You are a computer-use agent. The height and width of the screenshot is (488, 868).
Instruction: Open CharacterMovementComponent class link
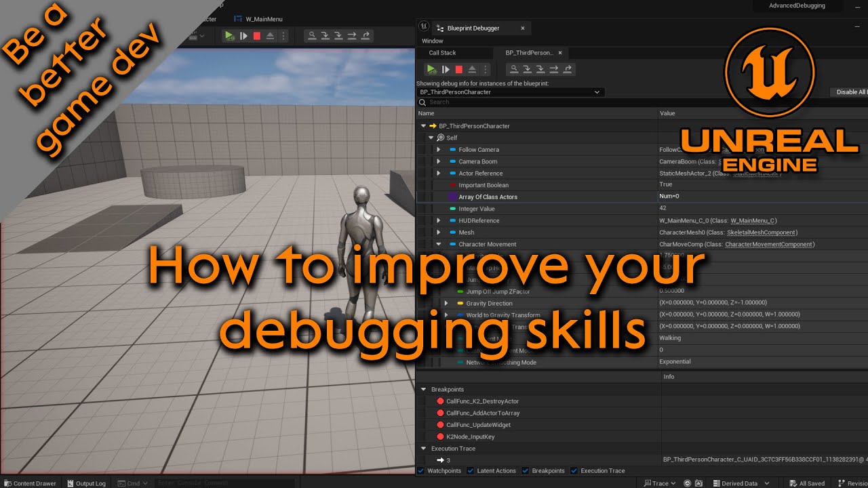[768, 244]
